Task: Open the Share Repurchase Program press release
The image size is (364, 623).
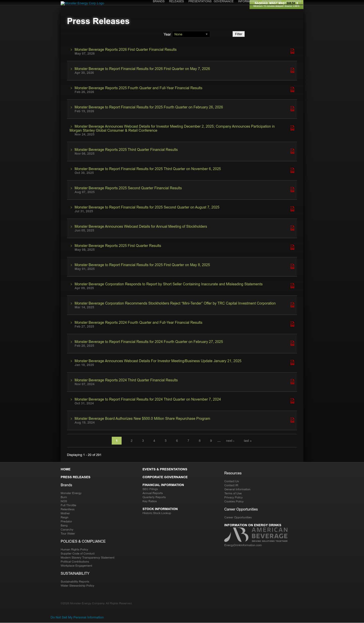Action: pos(142,419)
